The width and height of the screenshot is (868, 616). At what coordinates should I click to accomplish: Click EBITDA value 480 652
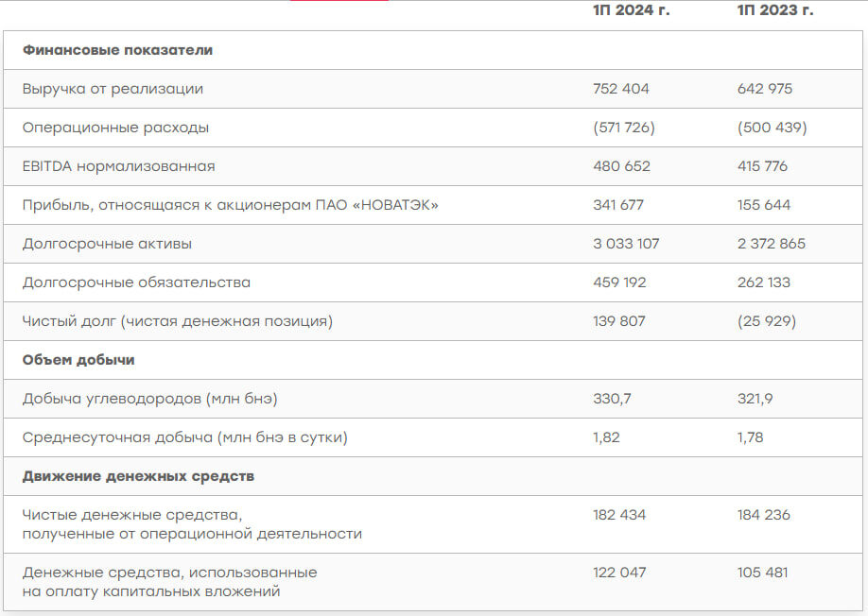621,166
